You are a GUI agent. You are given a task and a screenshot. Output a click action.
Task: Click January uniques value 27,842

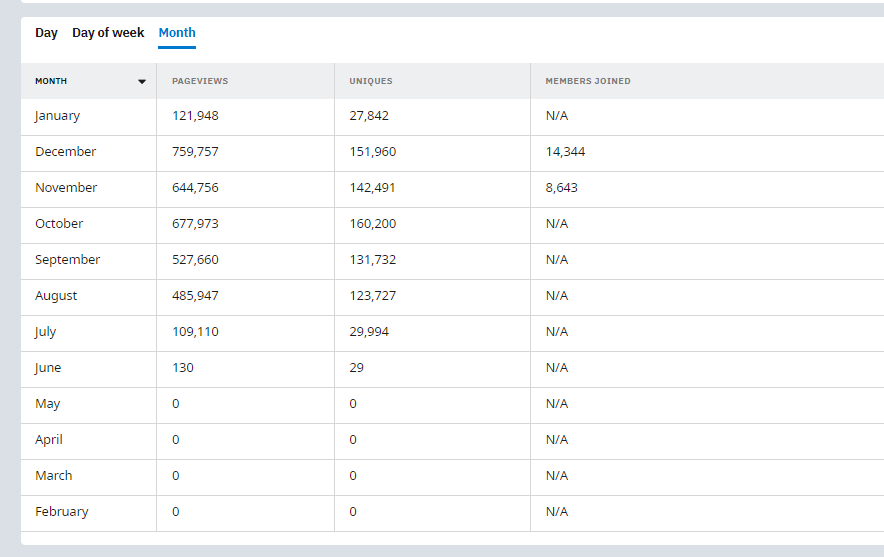pyautogui.click(x=369, y=116)
